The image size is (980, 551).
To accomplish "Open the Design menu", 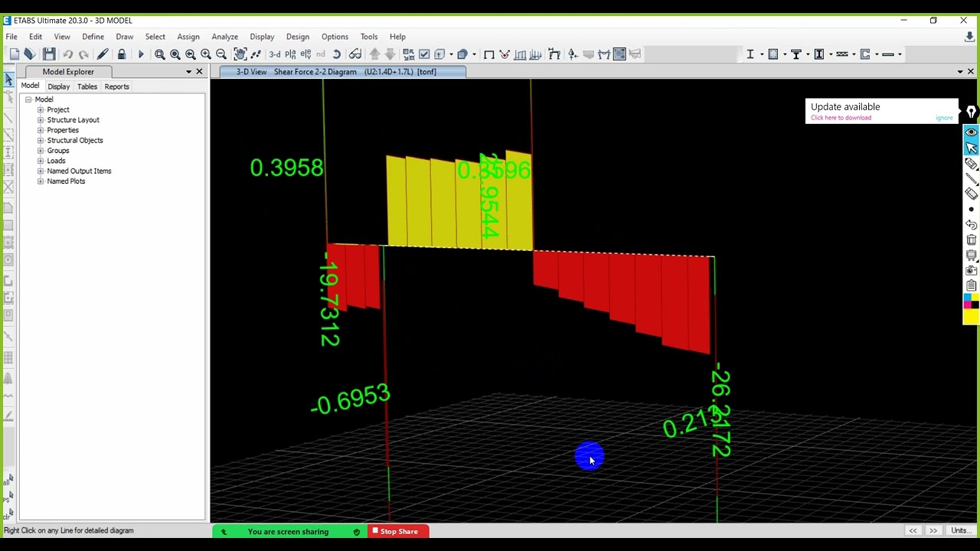I will point(298,37).
